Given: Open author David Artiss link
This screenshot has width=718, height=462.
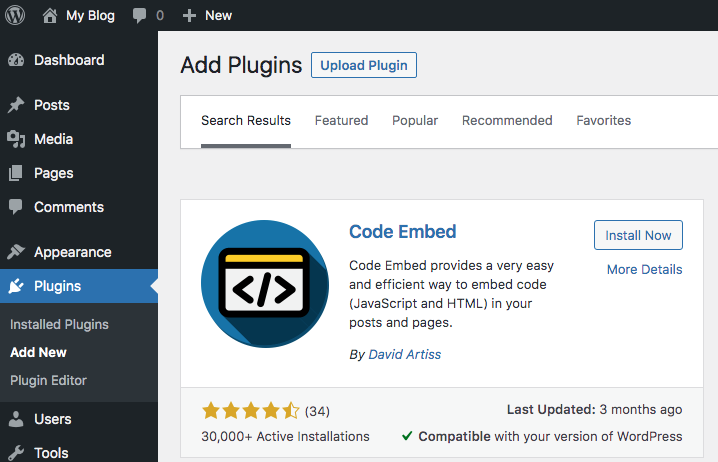Looking at the screenshot, I should pyautogui.click(x=405, y=354).
